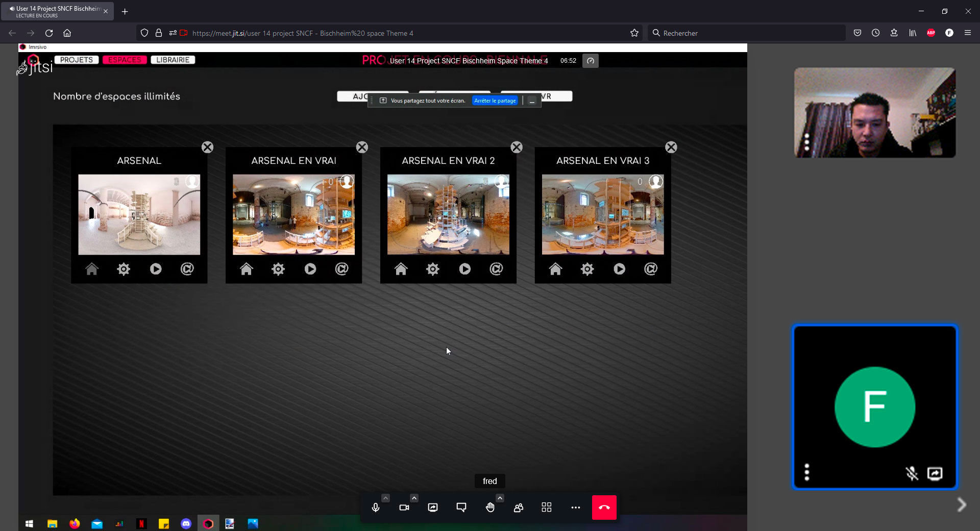Open the ARSENAL EN VRAI 3 thumbnail

[603, 214]
